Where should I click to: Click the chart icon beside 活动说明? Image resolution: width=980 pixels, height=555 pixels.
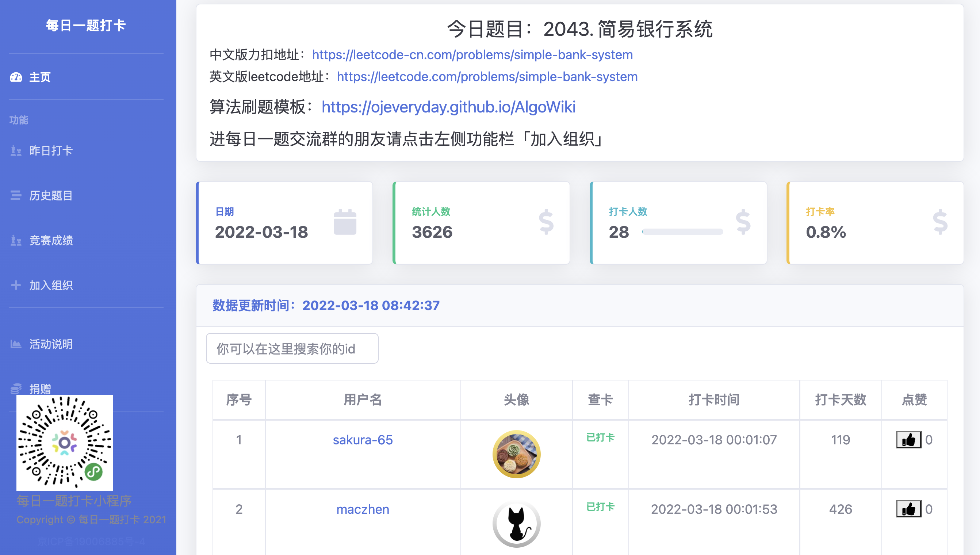[x=16, y=344]
